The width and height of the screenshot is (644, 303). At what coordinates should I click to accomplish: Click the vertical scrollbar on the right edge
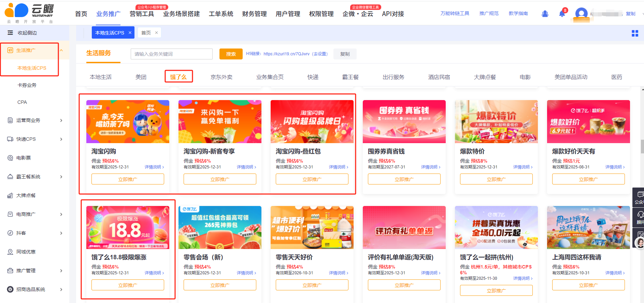click(642, 147)
